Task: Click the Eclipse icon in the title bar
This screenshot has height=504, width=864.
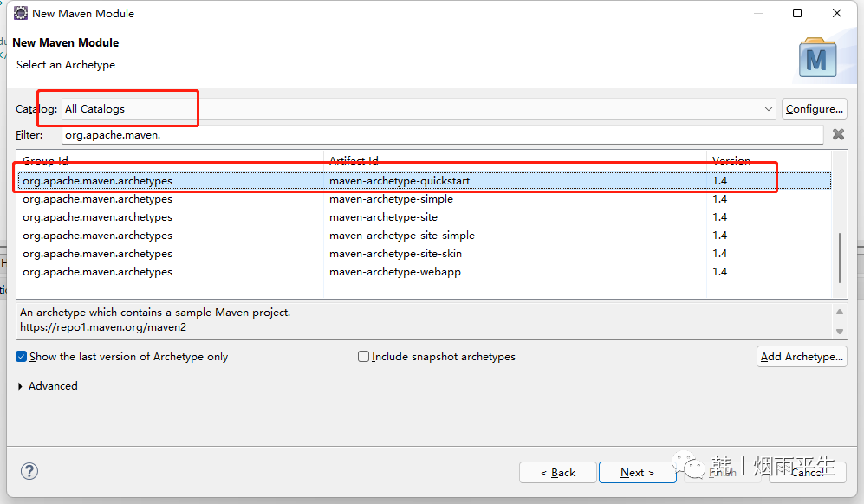Action: [x=21, y=13]
